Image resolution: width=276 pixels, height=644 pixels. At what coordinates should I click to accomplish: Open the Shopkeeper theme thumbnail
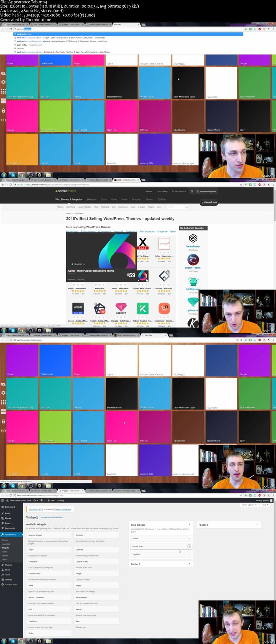tap(164, 308)
